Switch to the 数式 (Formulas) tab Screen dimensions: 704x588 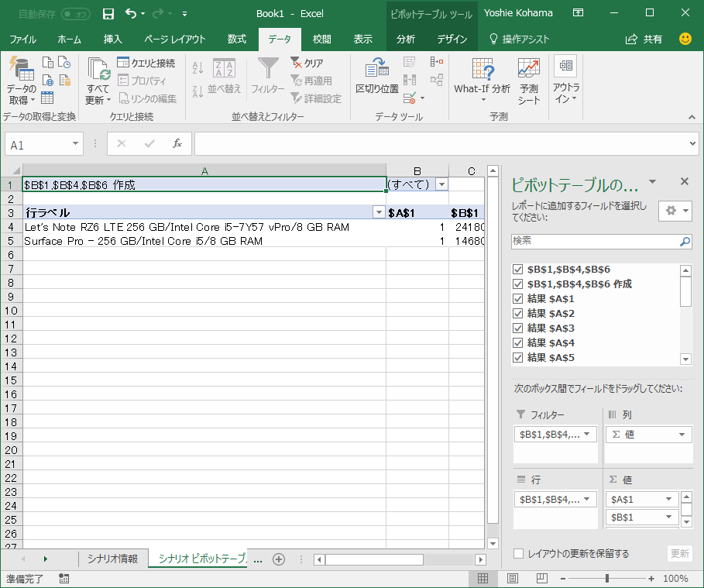pos(237,40)
